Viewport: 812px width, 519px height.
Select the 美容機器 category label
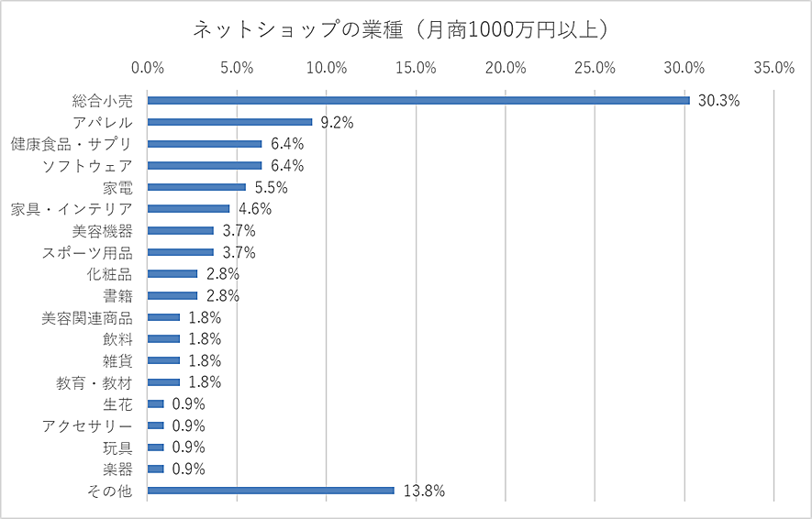(102, 231)
